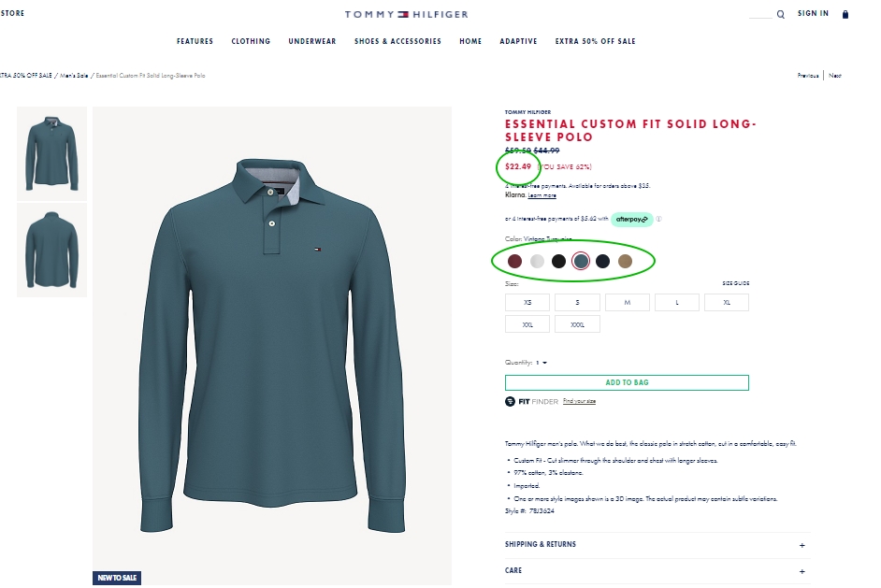
Task: Click the Sign In link
Action: [x=813, y=14]
